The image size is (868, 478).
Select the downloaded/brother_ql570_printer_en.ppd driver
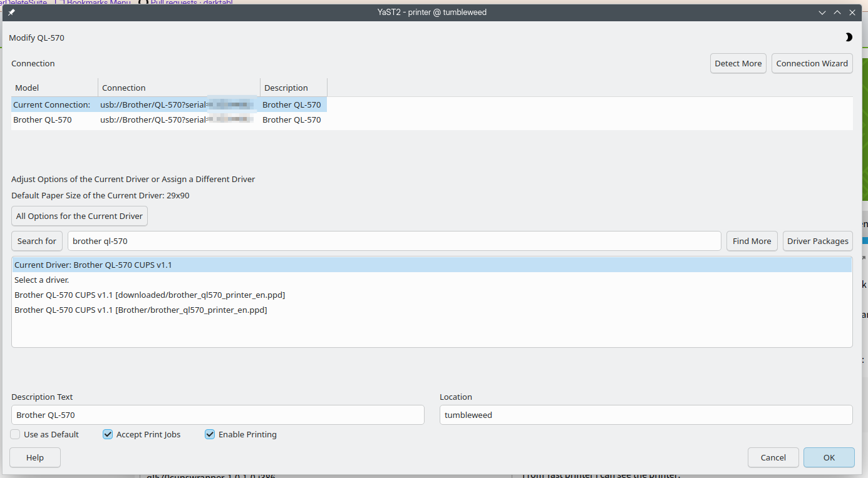(432, 295)
